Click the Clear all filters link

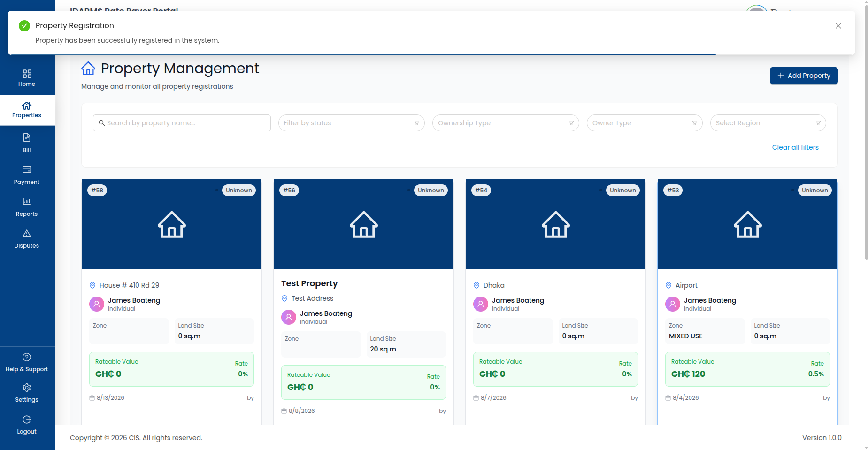tap(795, 147)
